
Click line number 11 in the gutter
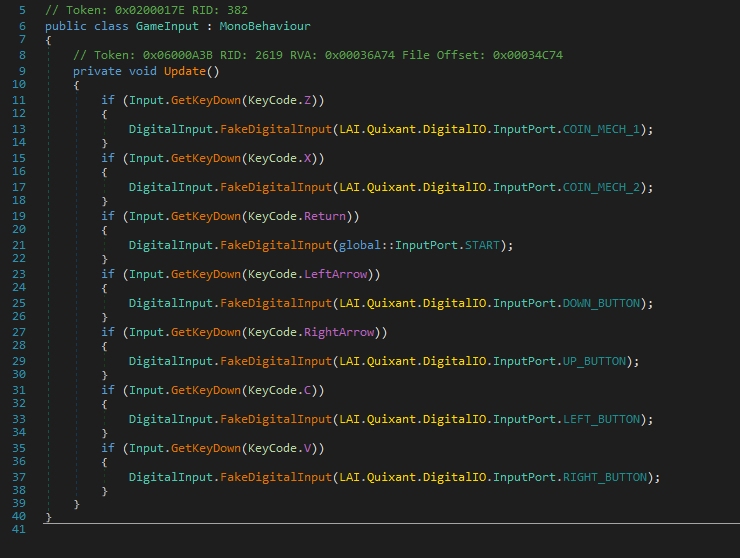(x=19, y=100)
